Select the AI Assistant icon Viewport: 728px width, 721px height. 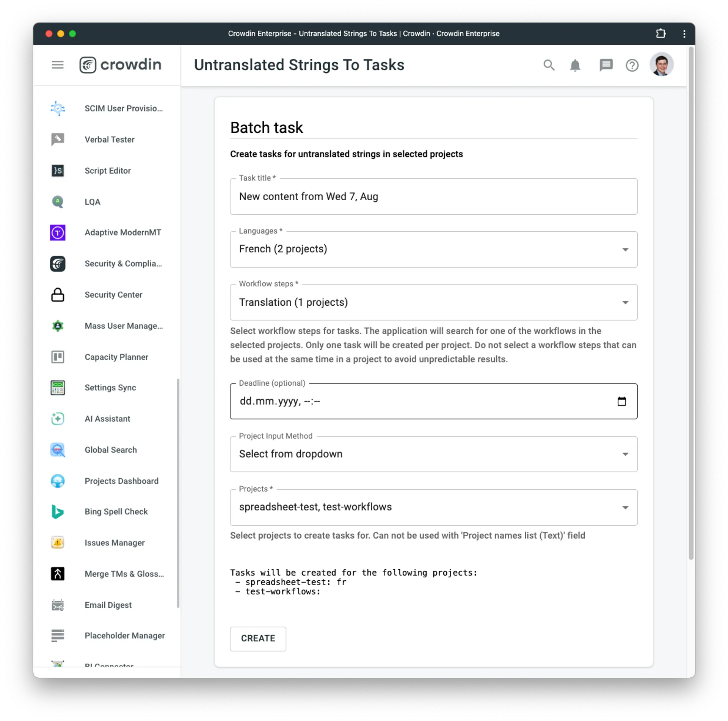[58, 419]
